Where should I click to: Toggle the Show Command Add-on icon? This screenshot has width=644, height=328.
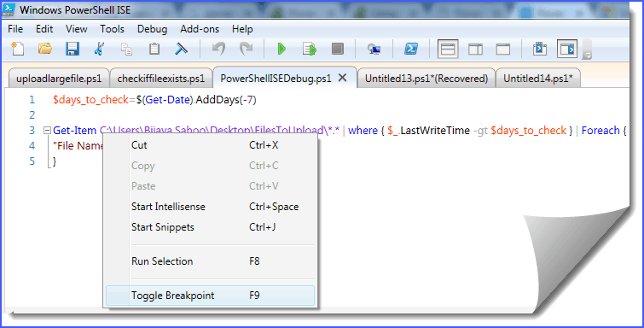(567, 50)
